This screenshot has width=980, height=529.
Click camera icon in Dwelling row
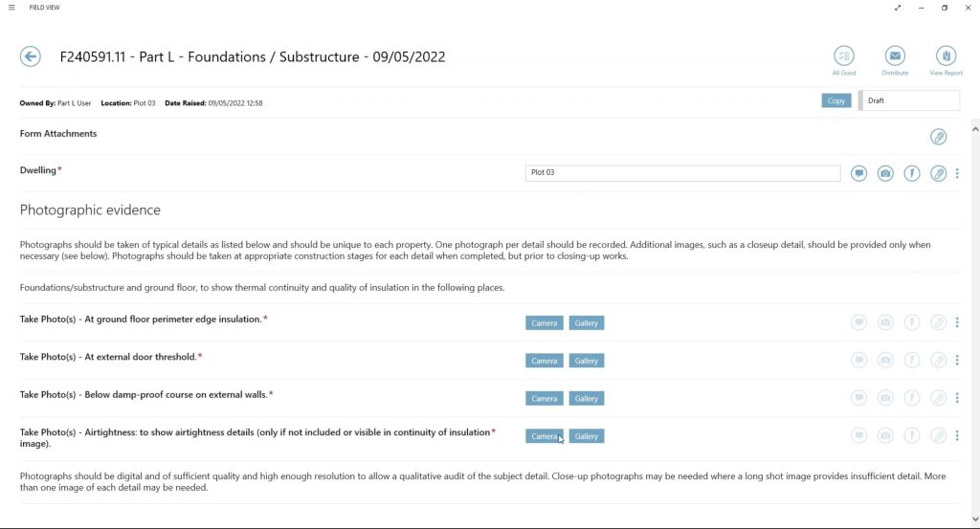(x=886, y=173)
